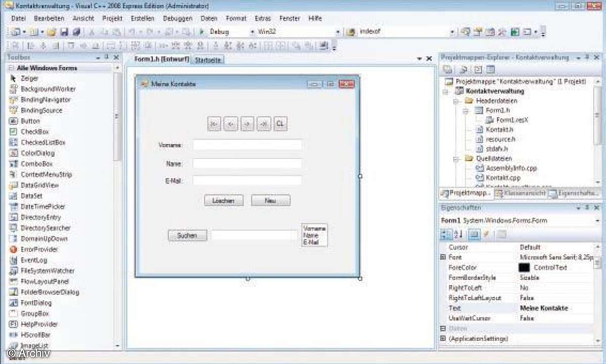606x364 pixels.
Task: Open the Extras menu
Action: [x=263, y=18]
